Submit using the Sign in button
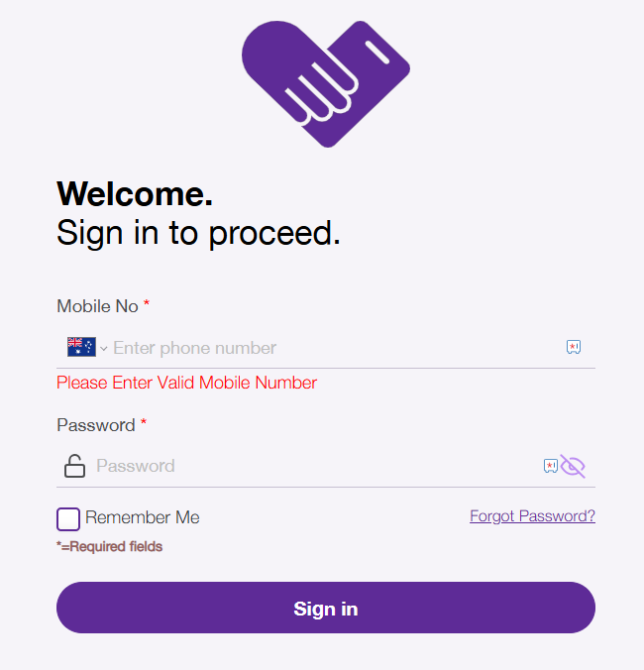 pos(326,608)
